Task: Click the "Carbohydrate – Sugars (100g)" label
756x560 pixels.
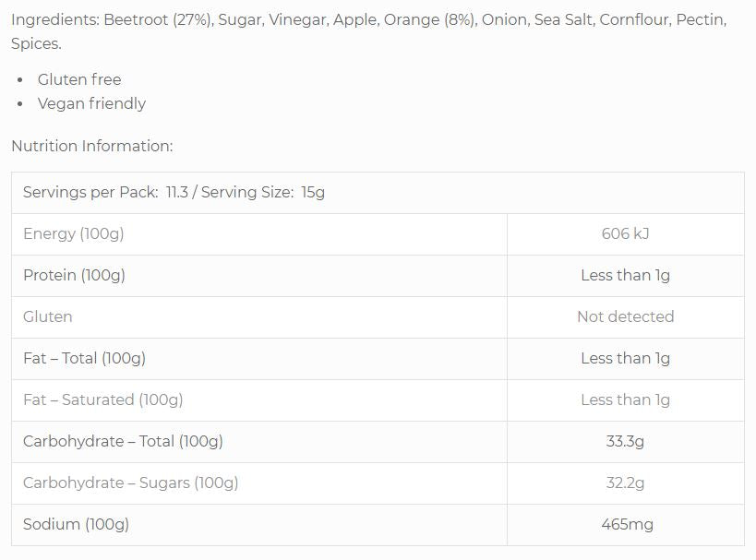Action: [x=131, y=483]
